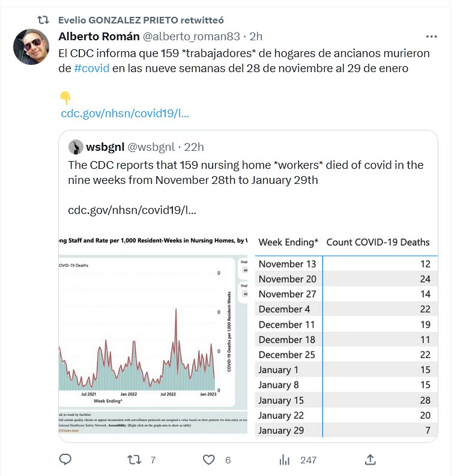Click the reply speech bubble icon

click(65, 460)
